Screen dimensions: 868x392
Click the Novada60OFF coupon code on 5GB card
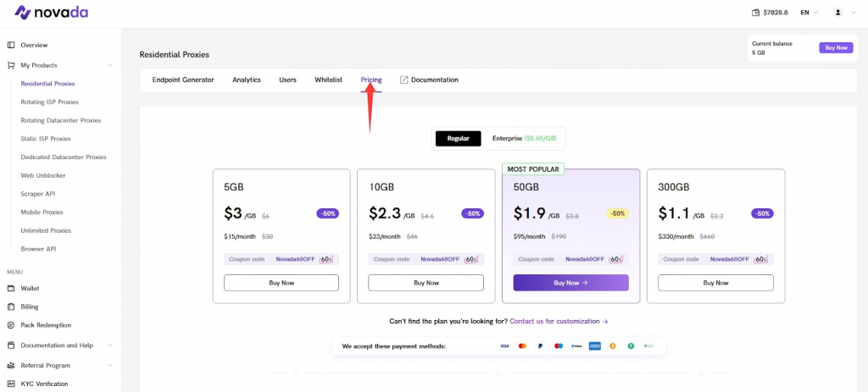(x=295, y=259)
